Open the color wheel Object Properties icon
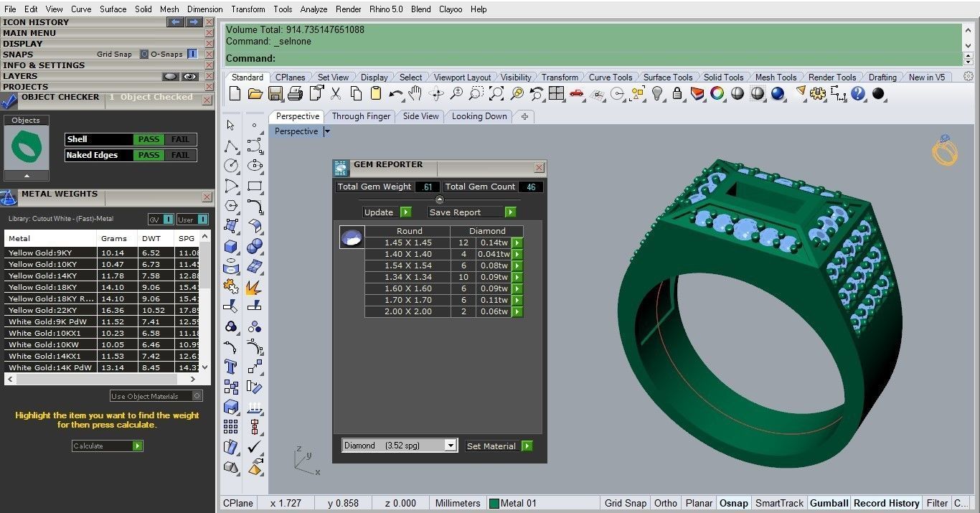Screen dimensions: 980x513 click(x=717, y=93)
